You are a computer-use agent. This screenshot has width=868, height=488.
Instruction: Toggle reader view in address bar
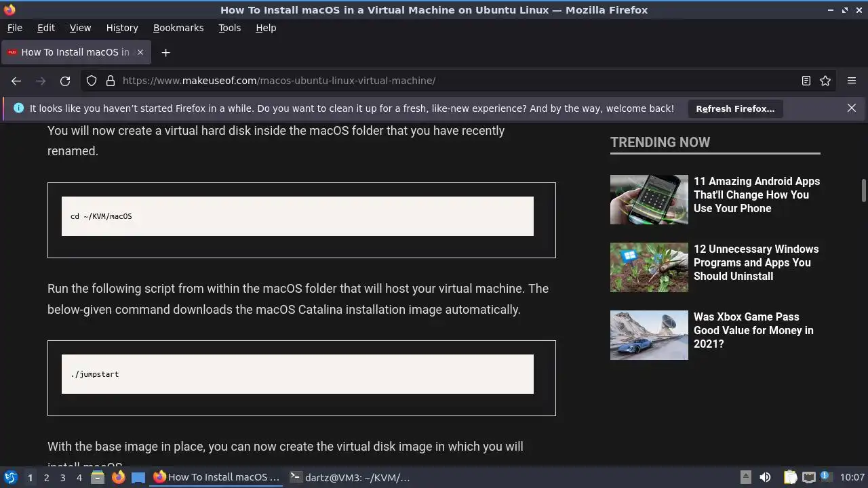point(806,81)
